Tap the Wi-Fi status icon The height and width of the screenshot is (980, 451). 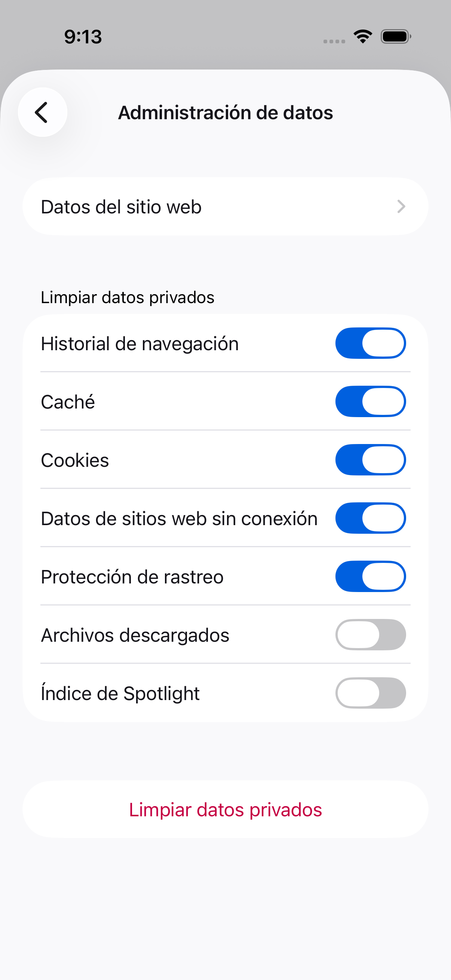click(363, 37)
